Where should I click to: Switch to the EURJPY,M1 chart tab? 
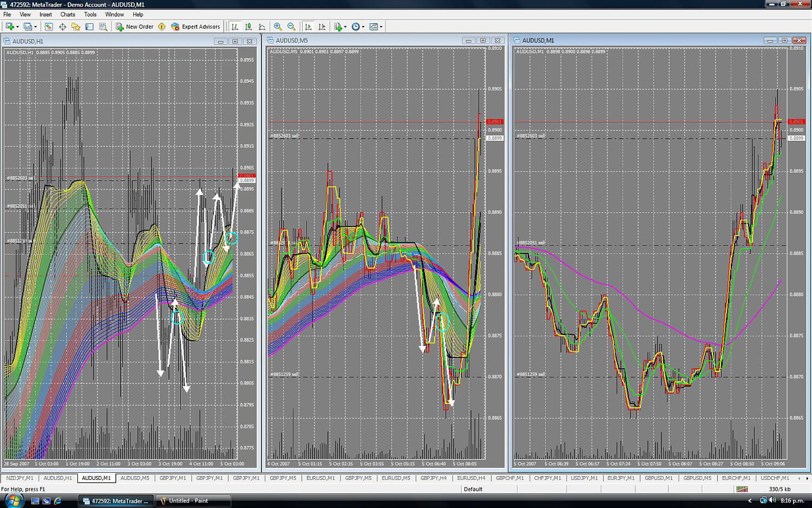pos(621,478)
